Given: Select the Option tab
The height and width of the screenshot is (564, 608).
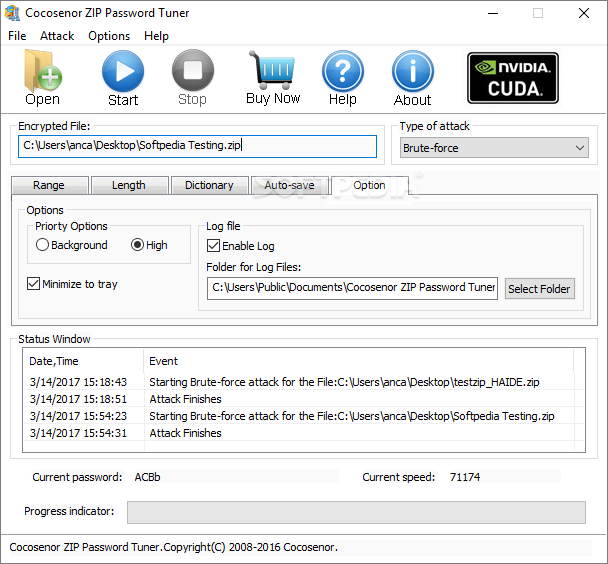Looking at the screenshot, I should click(x=370, y=185).
